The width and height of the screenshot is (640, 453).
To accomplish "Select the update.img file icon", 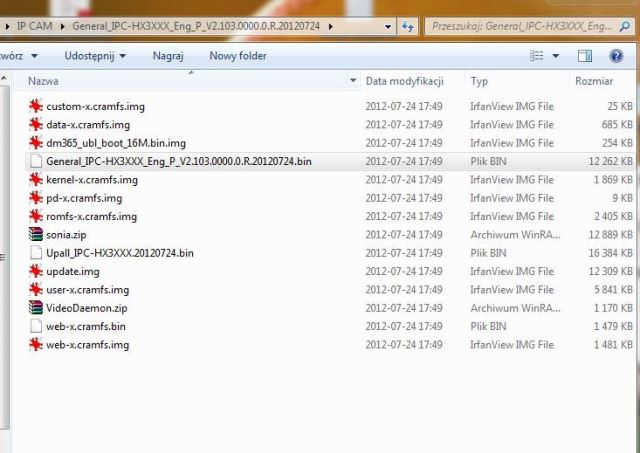I will click(36, 271).
